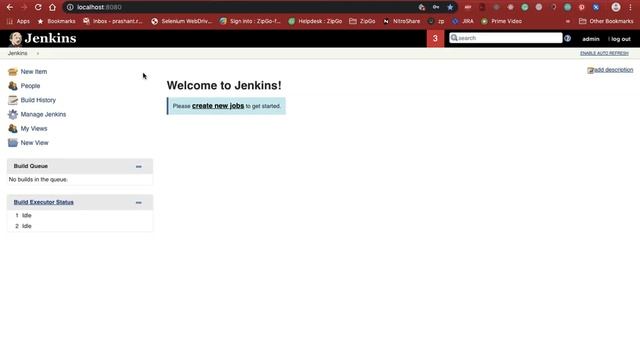Open the JIRA bookmark
The image size is (640, 360).
tap(463, 21)
